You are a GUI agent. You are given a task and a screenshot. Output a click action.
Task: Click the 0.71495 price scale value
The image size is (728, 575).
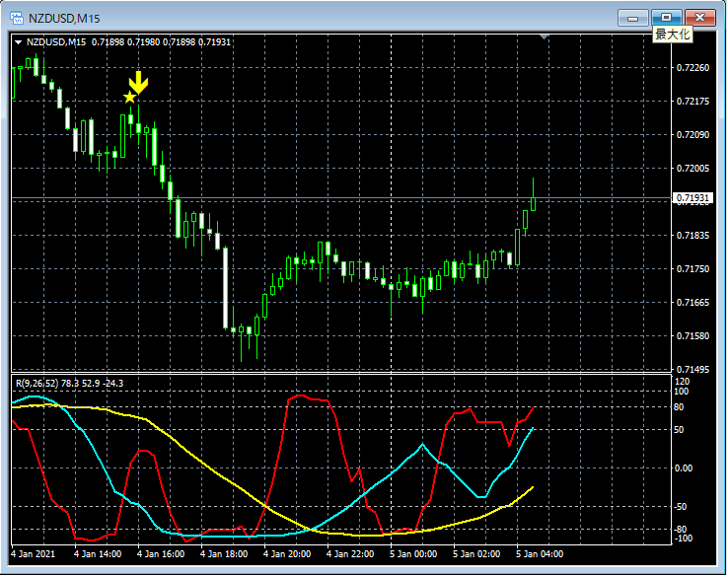pos(692,370)
